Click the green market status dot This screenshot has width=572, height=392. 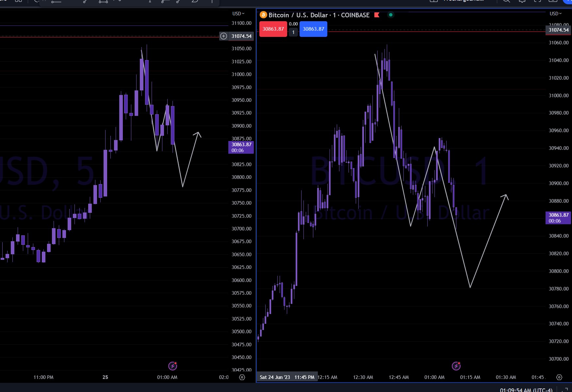[391, 15]
